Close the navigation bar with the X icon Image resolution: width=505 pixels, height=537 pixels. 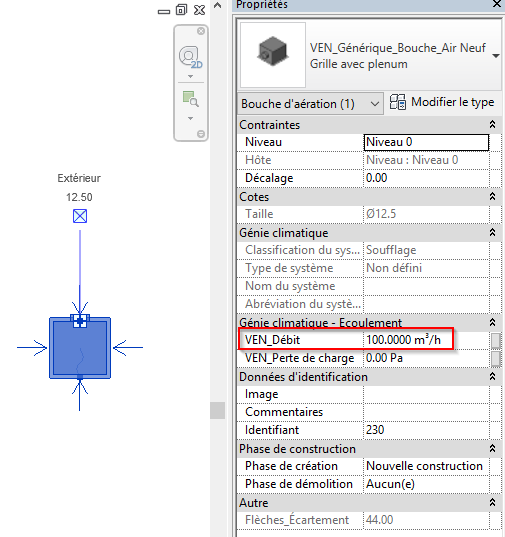click(x=201, y=31)
